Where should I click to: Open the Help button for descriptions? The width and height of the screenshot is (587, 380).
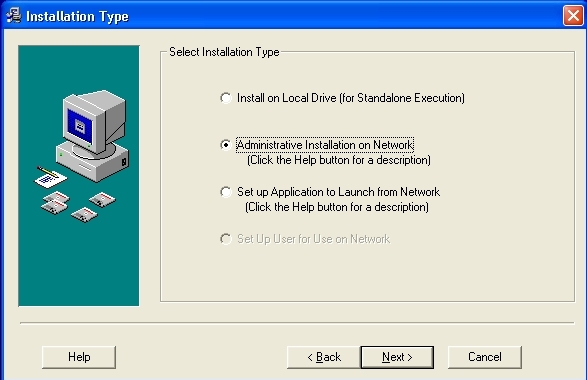click(x=79, y=357)
